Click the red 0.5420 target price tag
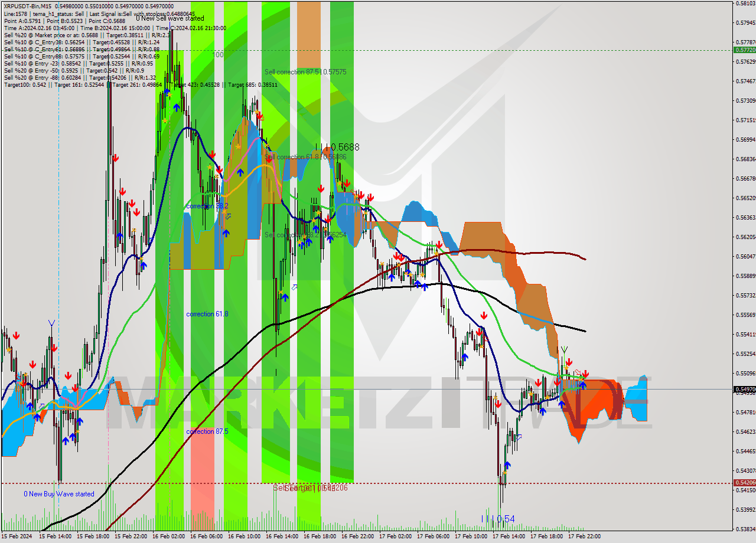The width and height of the screenshot is (756, 543). pos(745,483)
